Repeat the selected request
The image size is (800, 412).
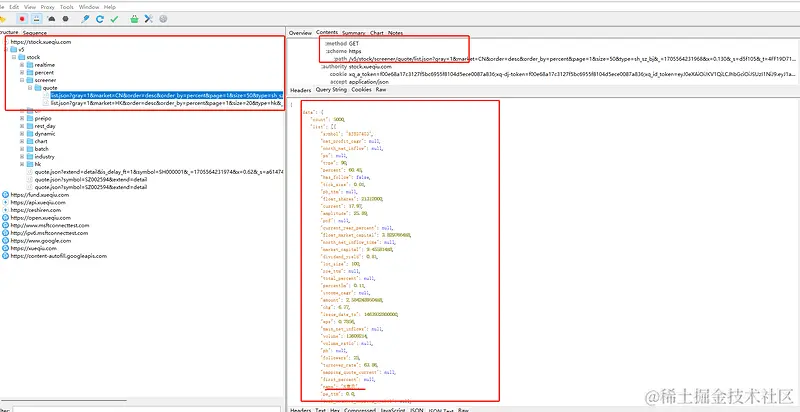tap(99, 19)
